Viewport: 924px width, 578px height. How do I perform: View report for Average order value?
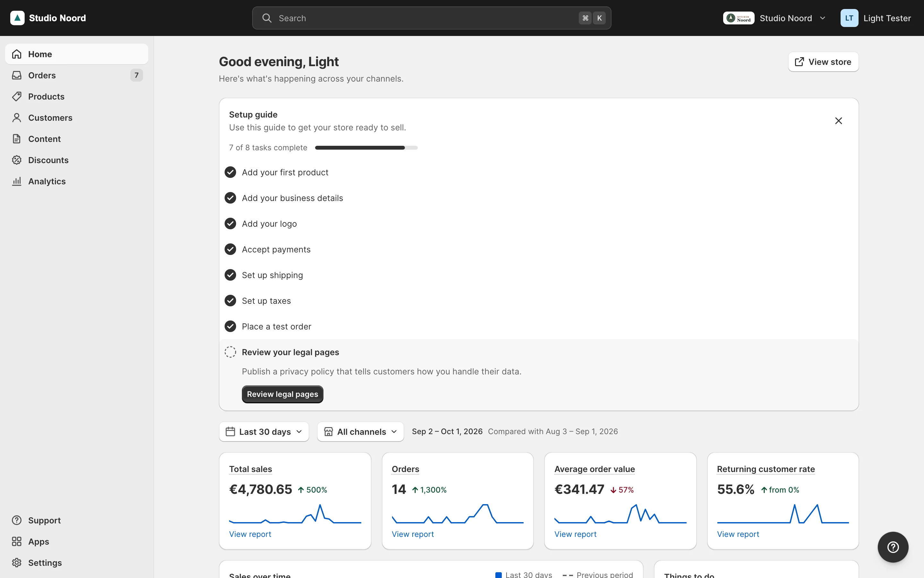pyautogui.click(x=575, y=534)
